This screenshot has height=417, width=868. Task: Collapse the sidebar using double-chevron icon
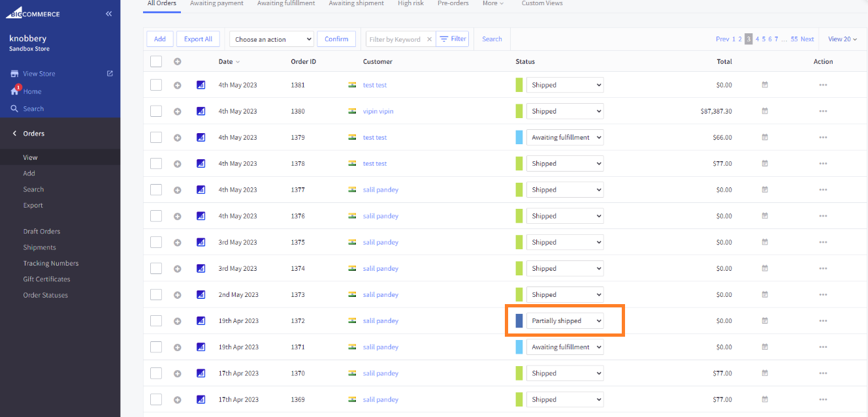(x=108, y=14)
